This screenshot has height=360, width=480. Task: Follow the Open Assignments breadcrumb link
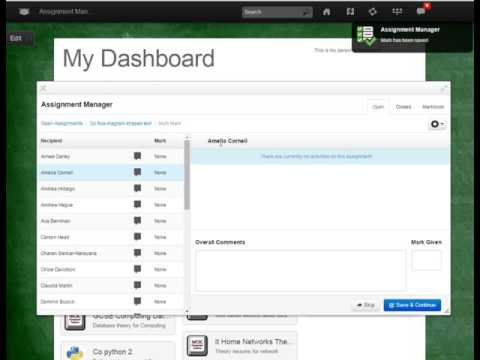tap(62, 123)
